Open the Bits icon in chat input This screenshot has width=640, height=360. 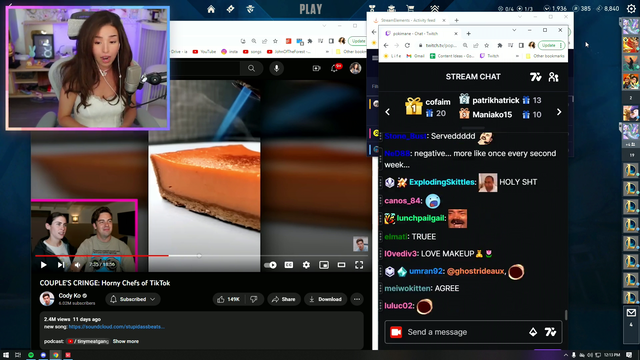coord(533,332)
